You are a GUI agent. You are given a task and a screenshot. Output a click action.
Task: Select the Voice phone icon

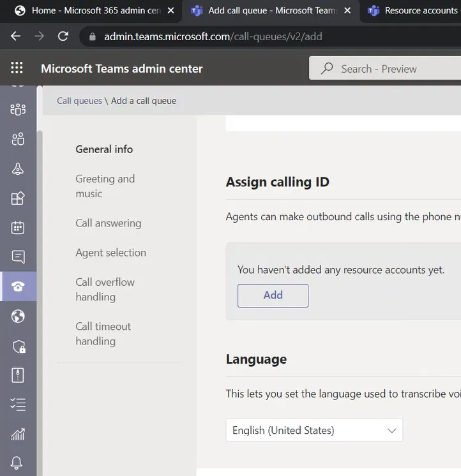(18, 286)
